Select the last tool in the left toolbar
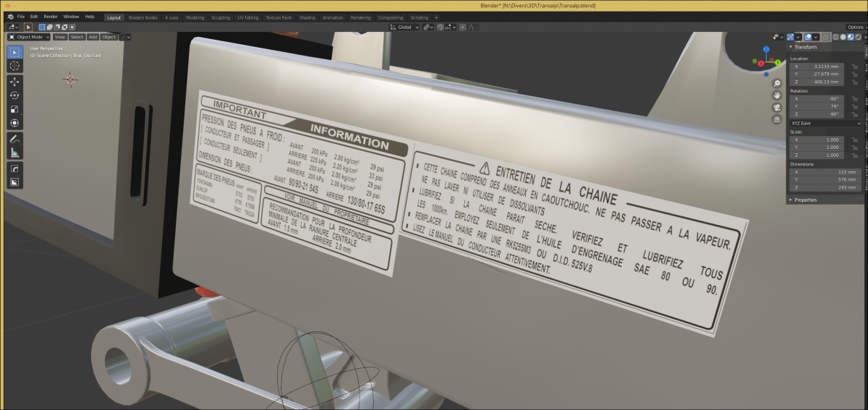Image resolution: width=868 pixels, height=410 pixels. [x=14, y=182]
